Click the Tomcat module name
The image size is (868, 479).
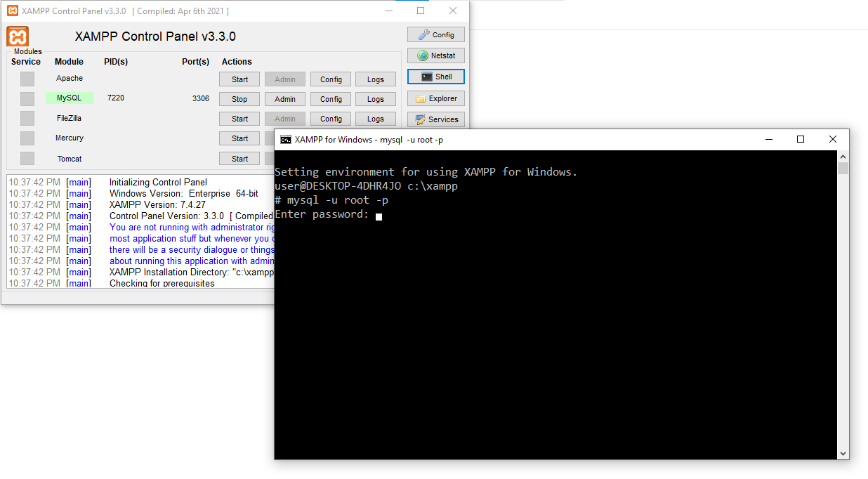coord(70,159)
